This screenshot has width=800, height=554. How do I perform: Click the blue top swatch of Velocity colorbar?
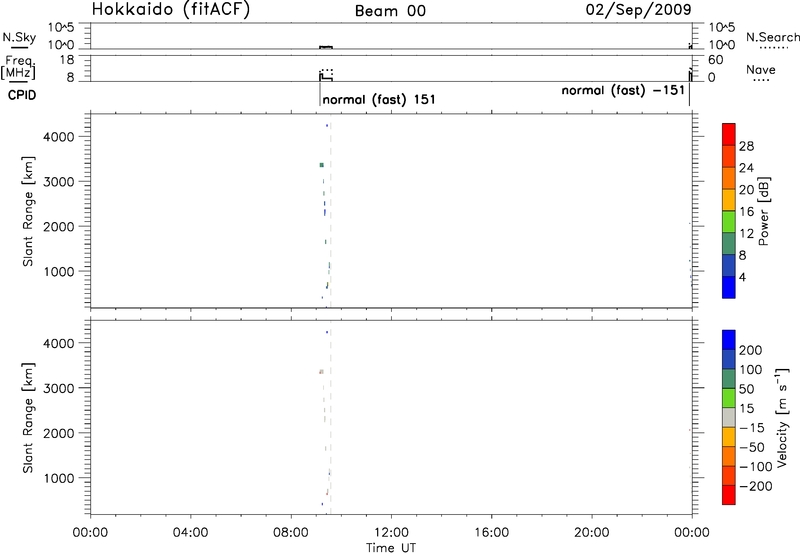click(729, 340)
